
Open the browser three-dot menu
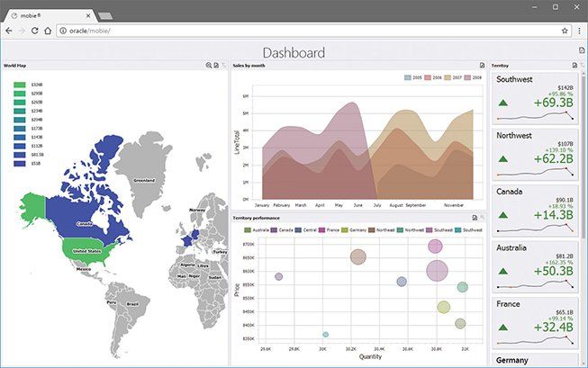(578, 31)
